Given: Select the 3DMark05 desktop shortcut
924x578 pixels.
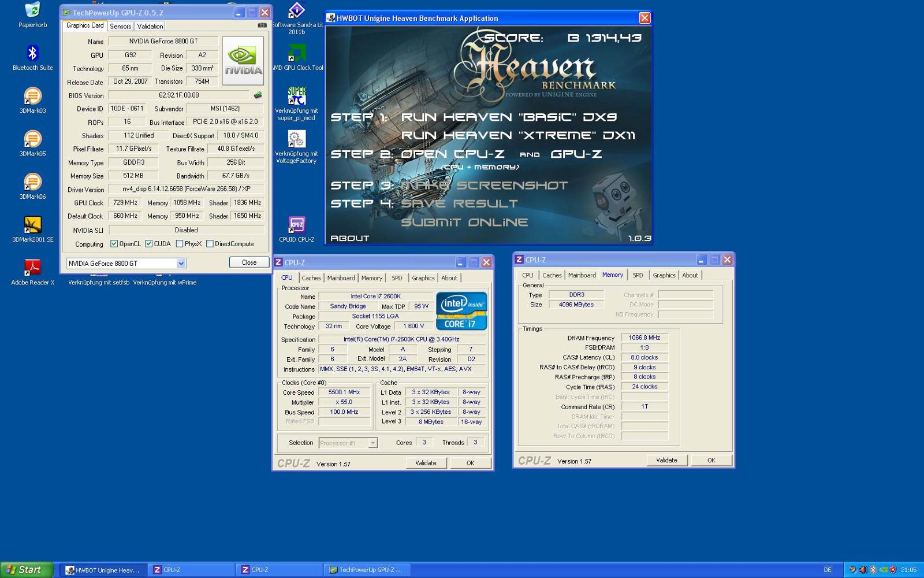Looking at the screenshot, I should click(x=33, y=139).
